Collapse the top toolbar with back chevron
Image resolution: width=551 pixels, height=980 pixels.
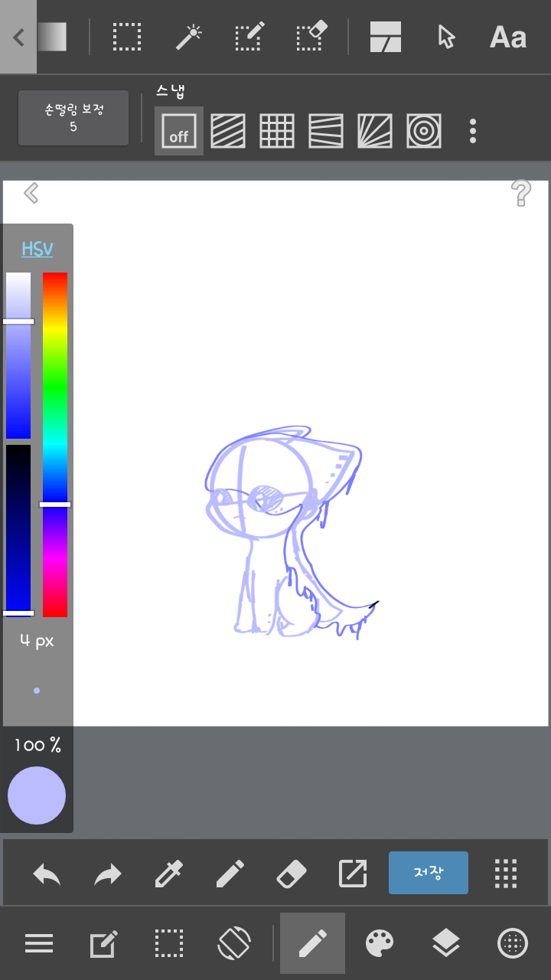pyautogui.click(x=18, y=37)
